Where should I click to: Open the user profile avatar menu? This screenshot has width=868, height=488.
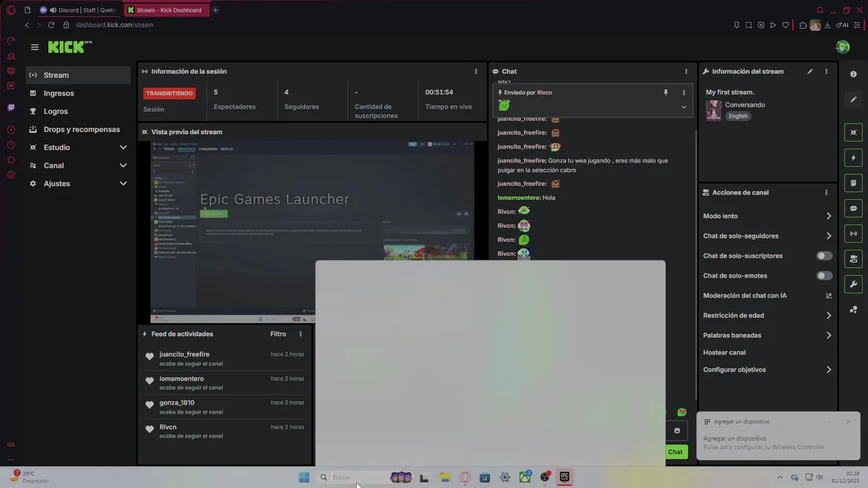tap(843, 47)
